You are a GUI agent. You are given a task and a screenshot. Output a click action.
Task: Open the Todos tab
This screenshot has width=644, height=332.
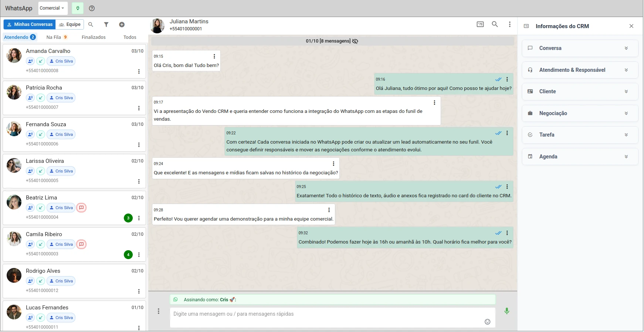(130, 37)
